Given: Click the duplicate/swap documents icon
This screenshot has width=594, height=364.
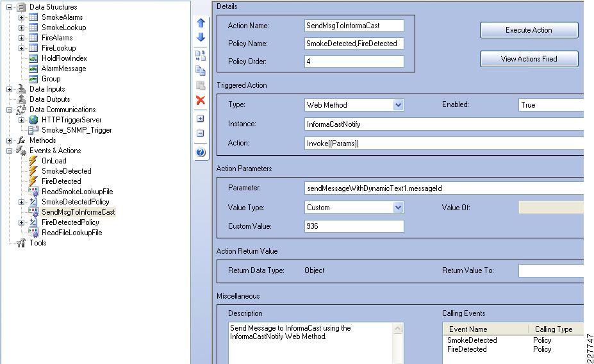Looking at the screenshot, I should tap(201, 55).
